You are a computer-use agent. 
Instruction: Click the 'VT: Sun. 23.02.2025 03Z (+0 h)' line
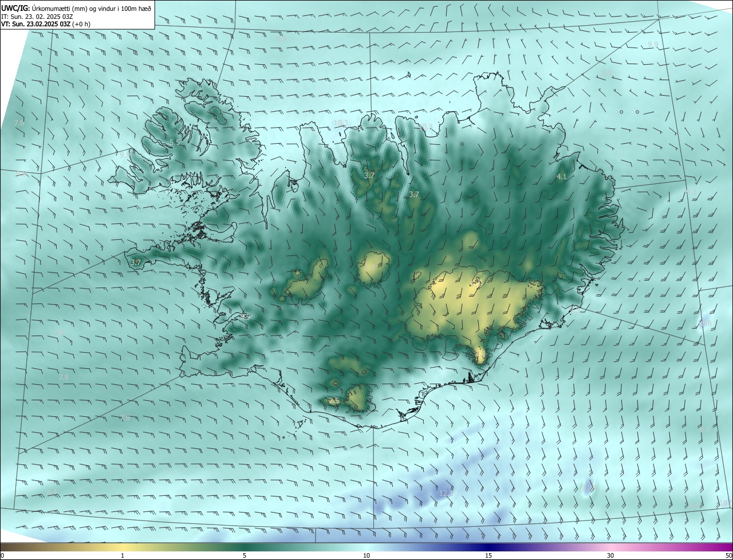[x=46, y=24]
